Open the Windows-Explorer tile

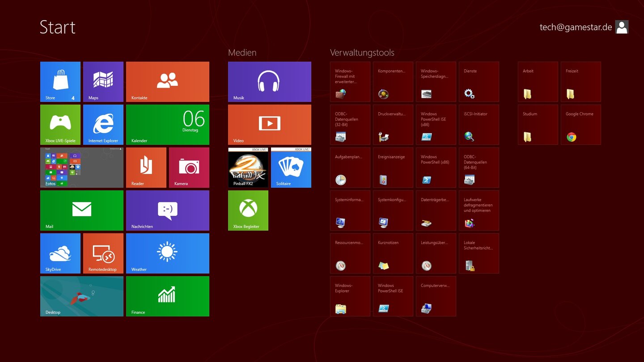coord(350,296)
